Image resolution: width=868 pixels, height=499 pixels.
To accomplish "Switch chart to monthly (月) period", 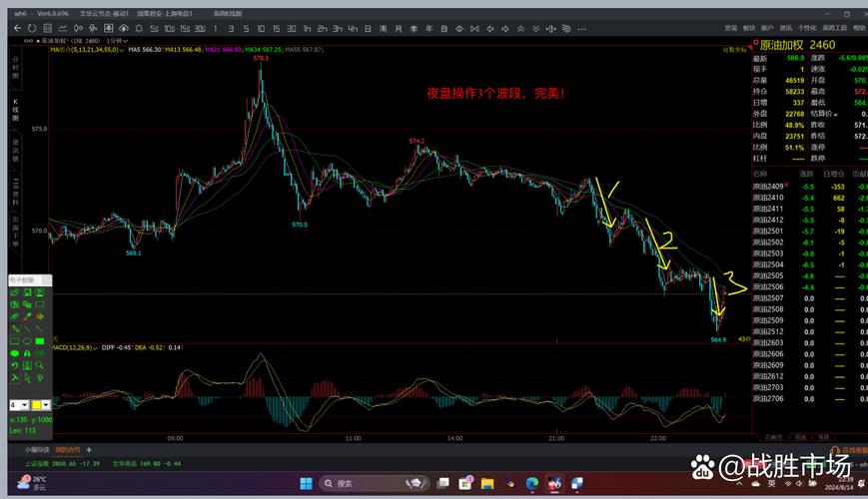I will pyautogui.click(x=398, y=29).
